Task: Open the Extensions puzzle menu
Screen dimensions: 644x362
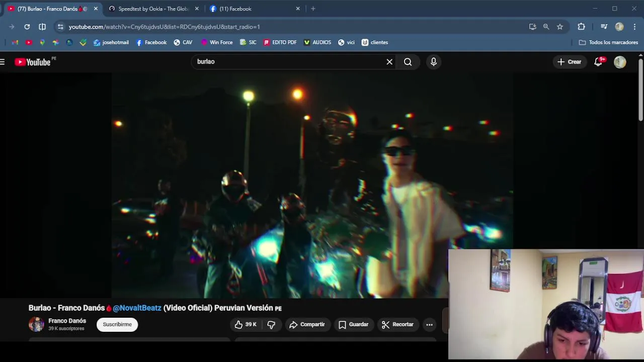Action: (582, 27)
